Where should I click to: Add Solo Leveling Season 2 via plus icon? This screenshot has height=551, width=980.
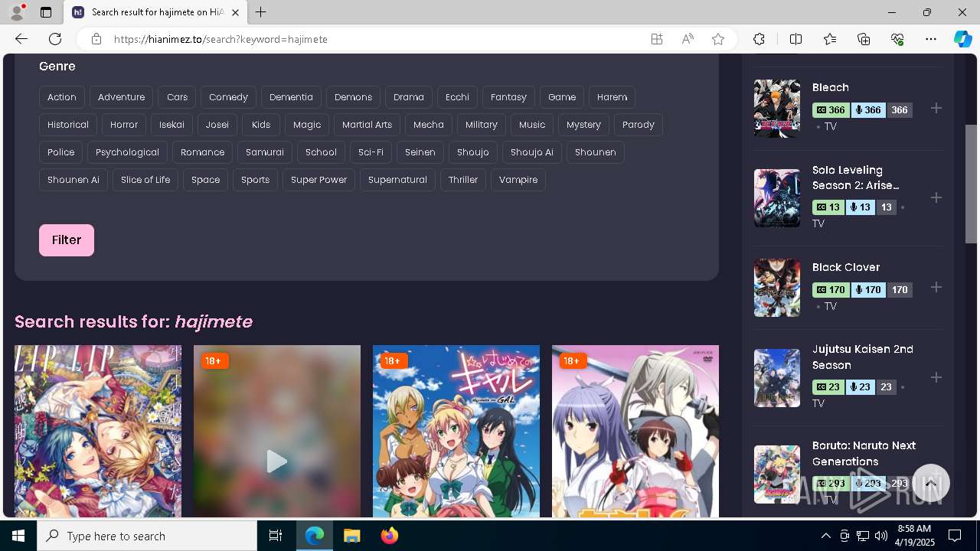pyautogui.click(x=936, y=197)
